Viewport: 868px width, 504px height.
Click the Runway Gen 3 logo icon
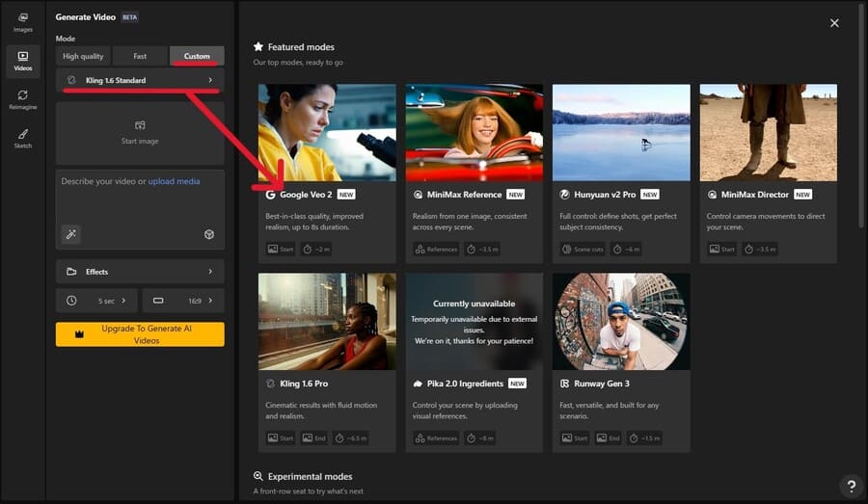pyautogui.click(x=564, y=384)
